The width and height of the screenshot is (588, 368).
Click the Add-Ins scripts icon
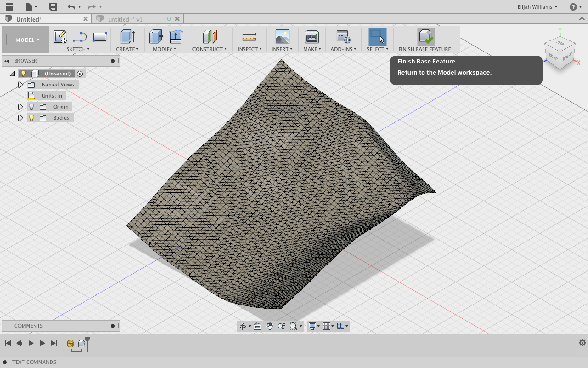pyautogui.click(x=343, y=37)
